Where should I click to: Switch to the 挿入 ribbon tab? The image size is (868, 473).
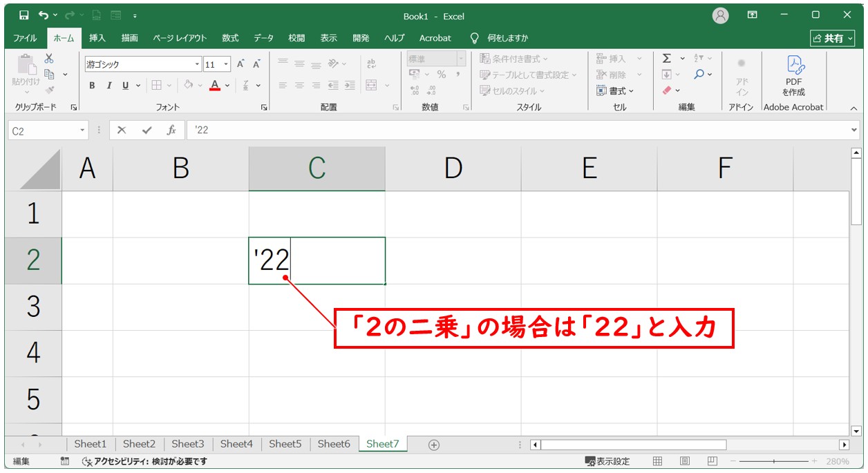97,38
